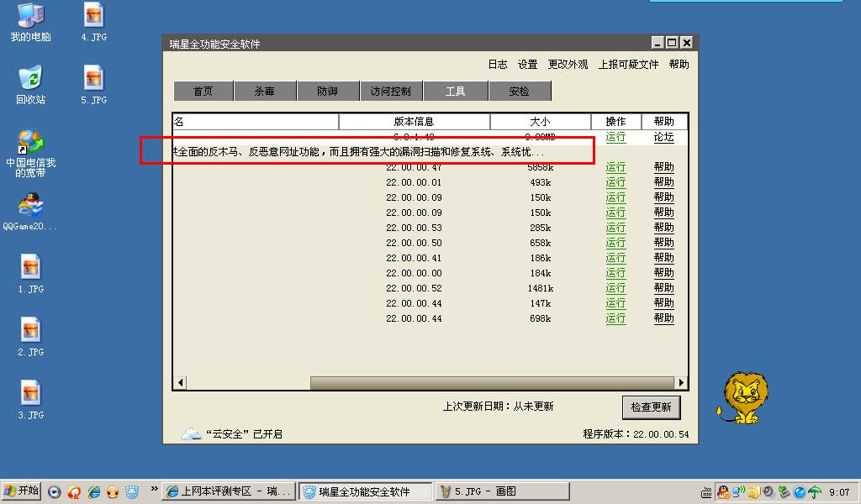Click the Rising lion mascot on the desktop
This screenshot has width=861, height=504.
743,397
